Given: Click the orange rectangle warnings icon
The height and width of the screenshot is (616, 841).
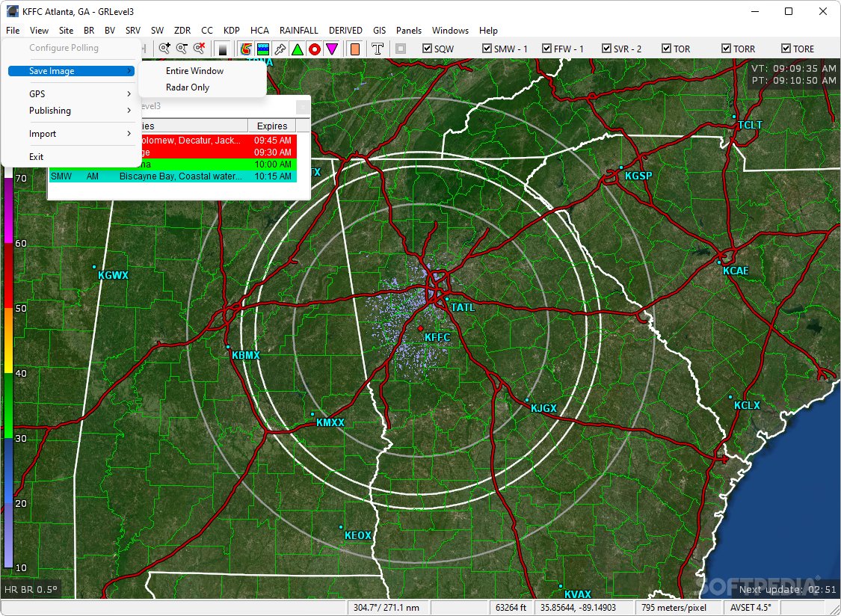Looking at the screenshot, I should pyautogui.click(x=354, y=49).
